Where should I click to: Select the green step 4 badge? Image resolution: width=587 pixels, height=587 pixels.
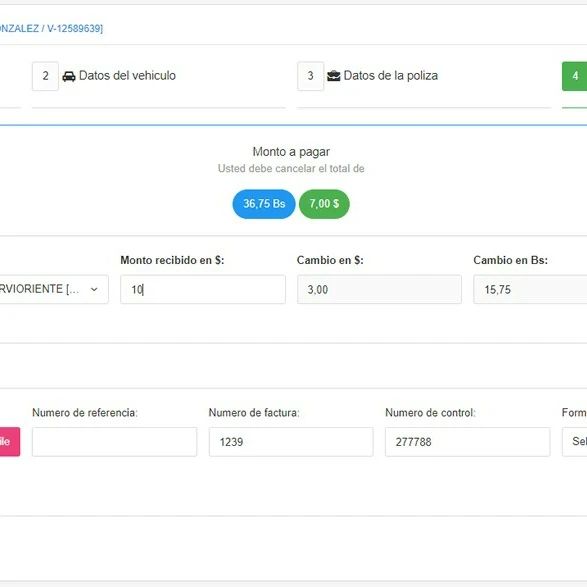575,76
